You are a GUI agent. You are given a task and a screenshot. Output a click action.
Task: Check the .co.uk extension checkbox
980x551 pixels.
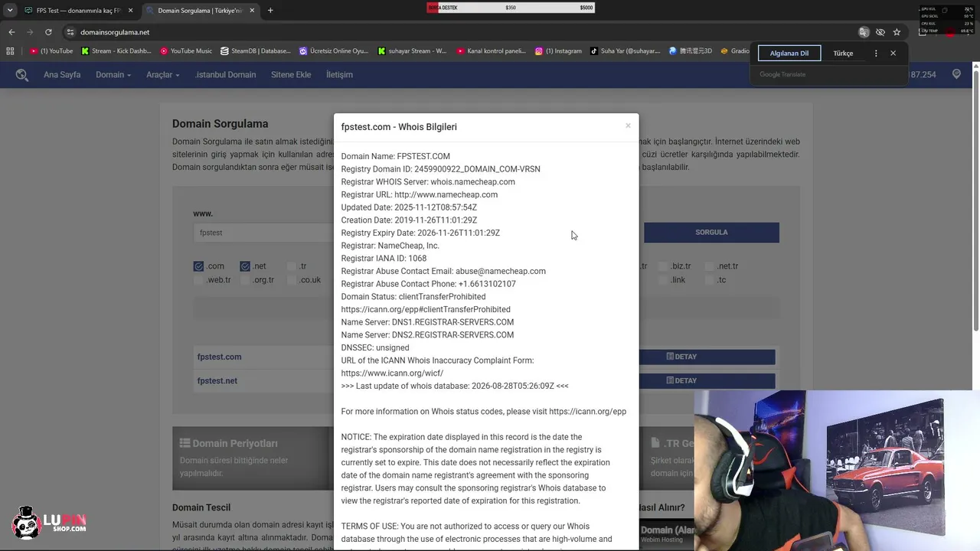click(x=291, y=280)
